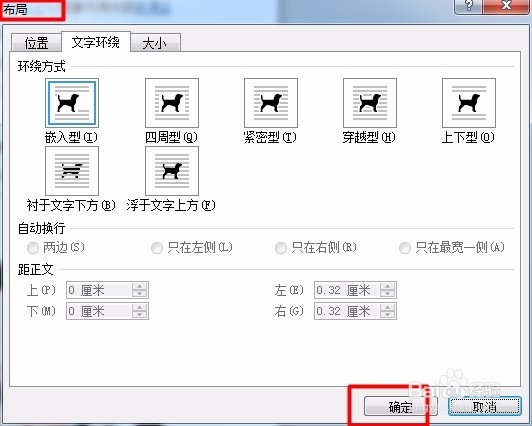
Task: Increase the 左 distance with up arrow
Action: (x=387, y=286)
